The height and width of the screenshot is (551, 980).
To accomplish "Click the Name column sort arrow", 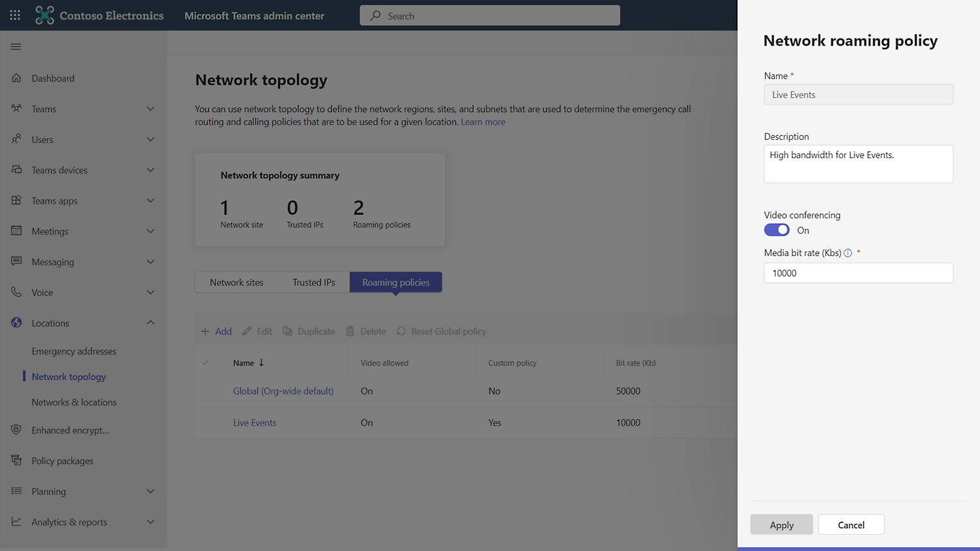I will pos(261,362).
